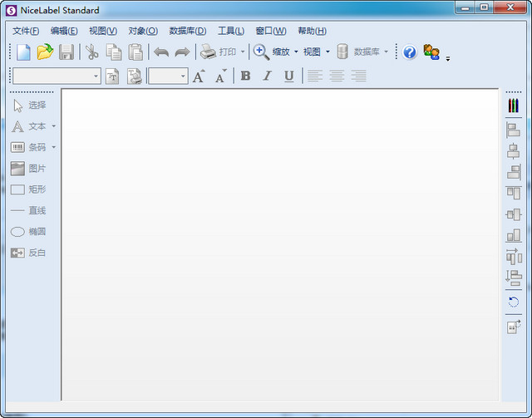The image size is (532, 418).
Task: Open help with question mark icon
Action: point(410,52)
